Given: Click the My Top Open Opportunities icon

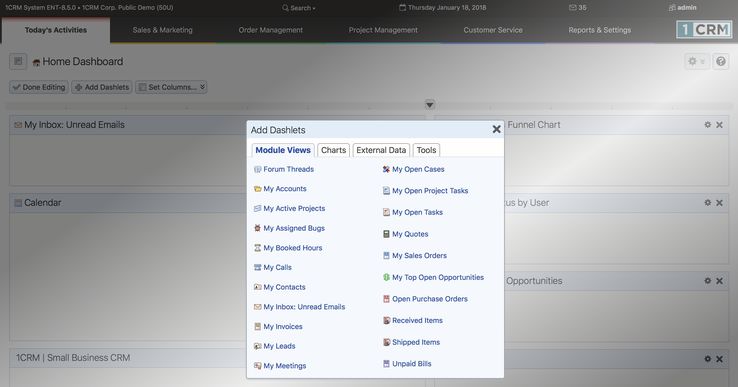Looking at the screenshot, I should point(386,277).
